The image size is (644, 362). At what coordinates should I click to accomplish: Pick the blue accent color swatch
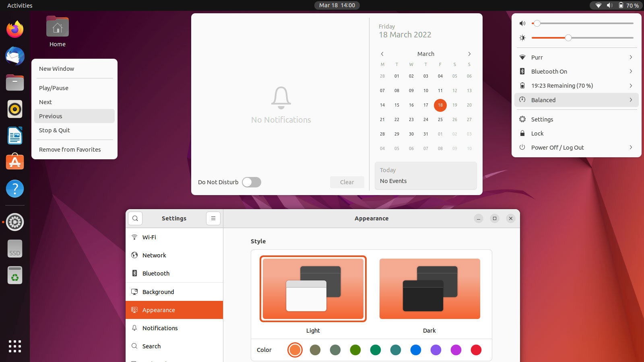[x=416, y=350]
